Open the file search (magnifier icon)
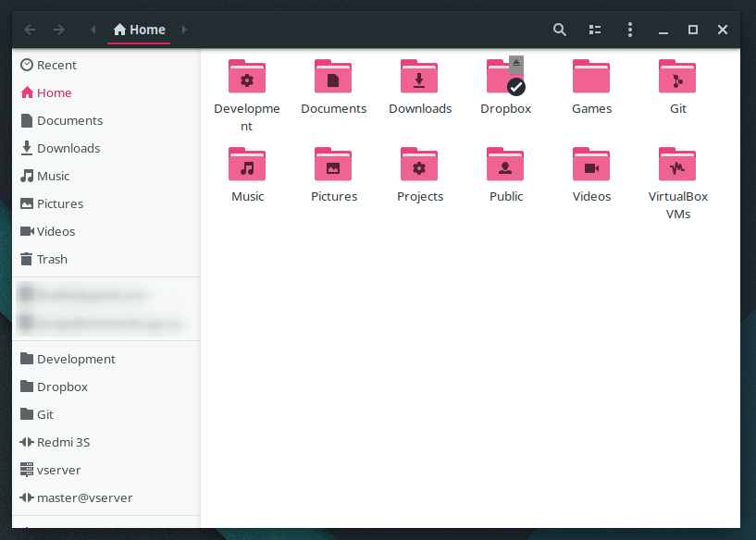The height and width of the screenshot is (540, 756). (x=559, y=30)
